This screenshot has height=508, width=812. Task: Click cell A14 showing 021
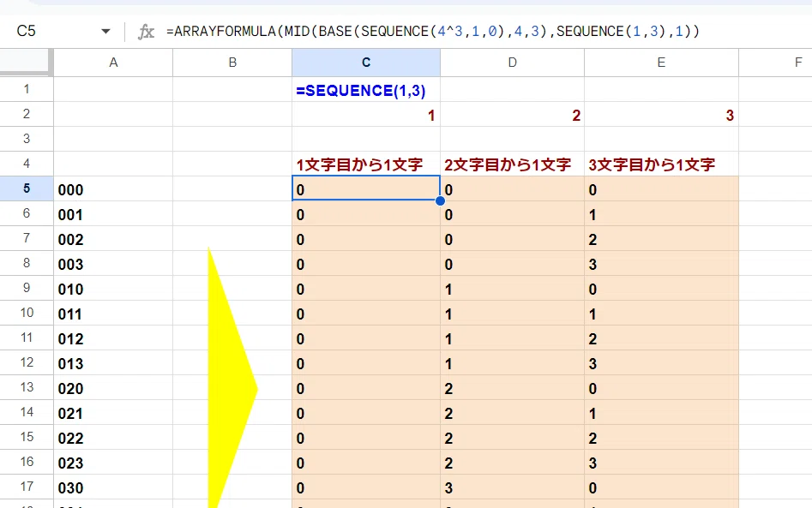click(x=113, y=412)
